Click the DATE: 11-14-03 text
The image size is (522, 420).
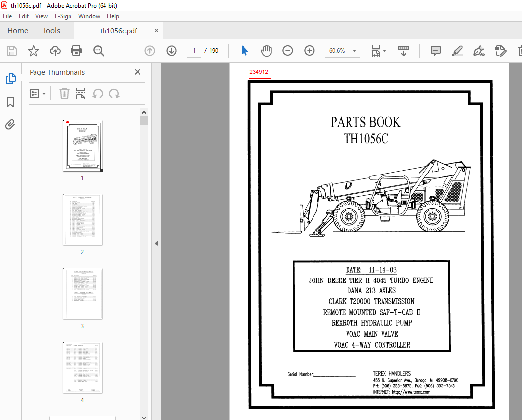[371, 270]
